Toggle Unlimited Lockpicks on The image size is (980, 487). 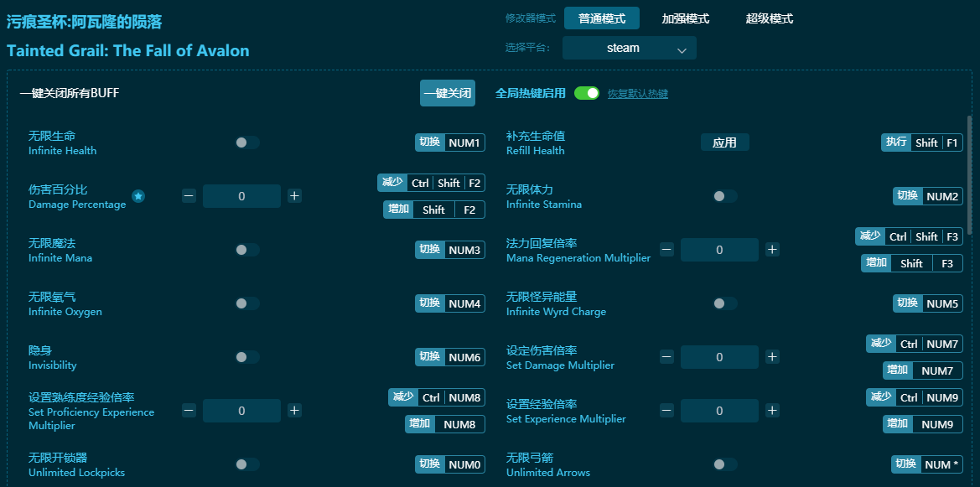[x=246, y=464]
